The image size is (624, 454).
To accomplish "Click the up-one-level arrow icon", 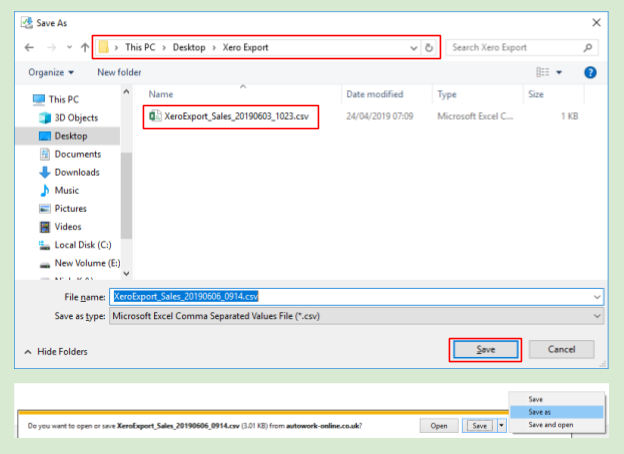I will 84,47.
